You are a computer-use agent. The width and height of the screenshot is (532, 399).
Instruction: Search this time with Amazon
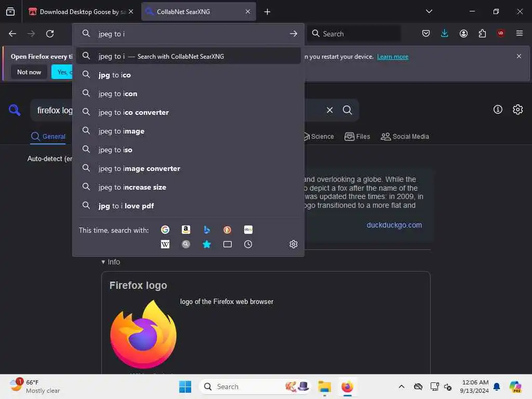[x=185, y=230]
